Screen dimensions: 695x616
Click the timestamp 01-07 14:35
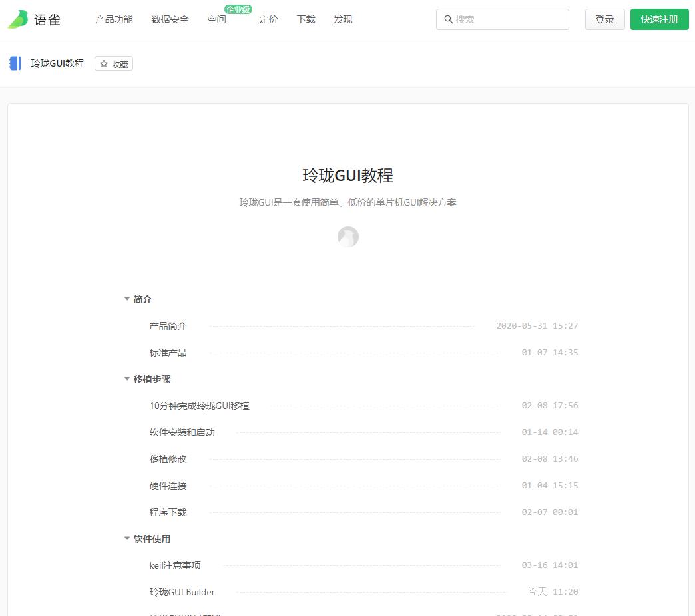[x=550, y=353]
